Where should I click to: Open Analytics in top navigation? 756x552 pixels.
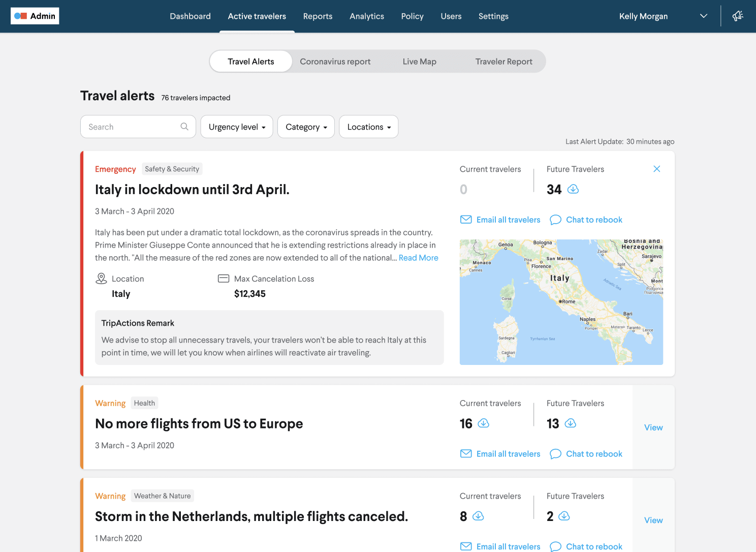367,16
